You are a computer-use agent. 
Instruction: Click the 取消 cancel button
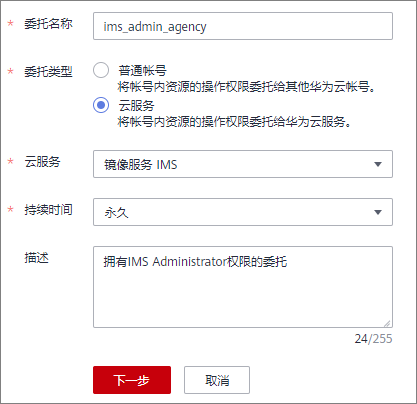coord(217,380)
